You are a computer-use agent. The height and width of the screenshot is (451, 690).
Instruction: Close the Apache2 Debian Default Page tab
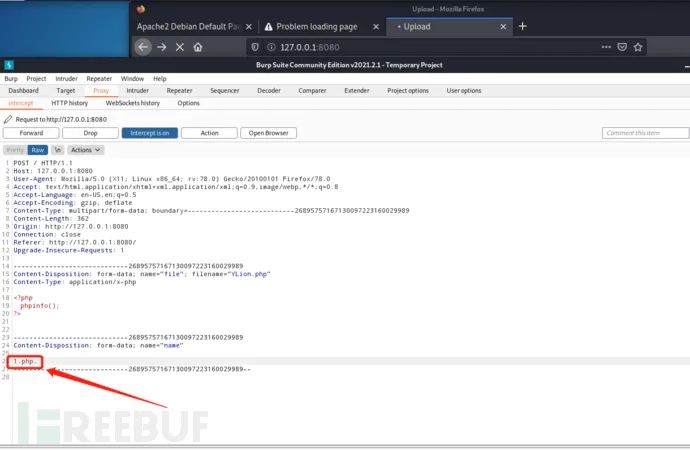click(x=249, y=27)
